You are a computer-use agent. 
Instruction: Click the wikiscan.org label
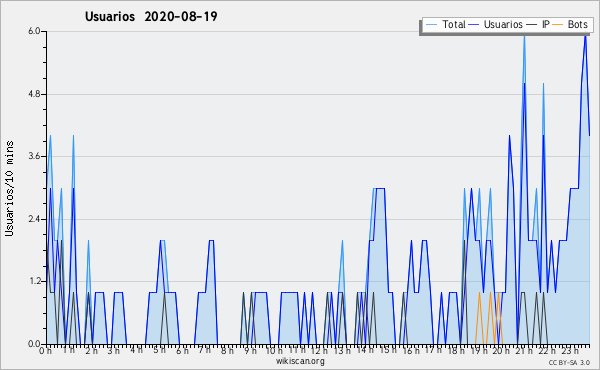(300, 361)
